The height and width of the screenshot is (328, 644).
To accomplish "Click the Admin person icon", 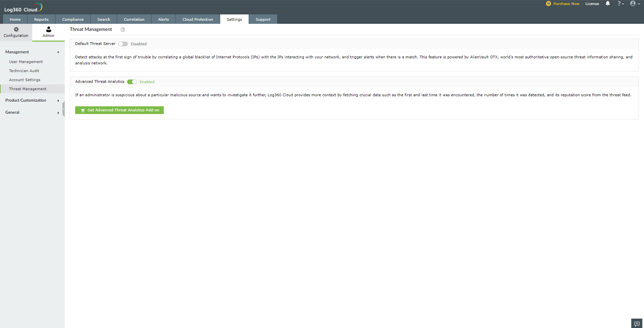I will click(49, 30).
